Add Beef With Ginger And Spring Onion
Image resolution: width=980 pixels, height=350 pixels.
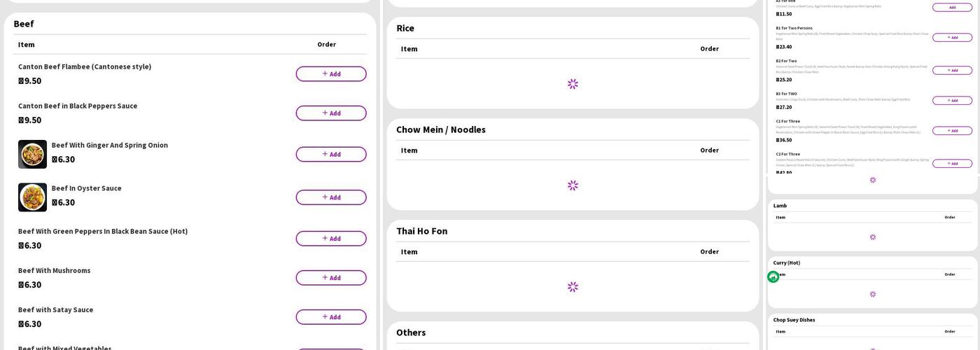pos(330,154)
